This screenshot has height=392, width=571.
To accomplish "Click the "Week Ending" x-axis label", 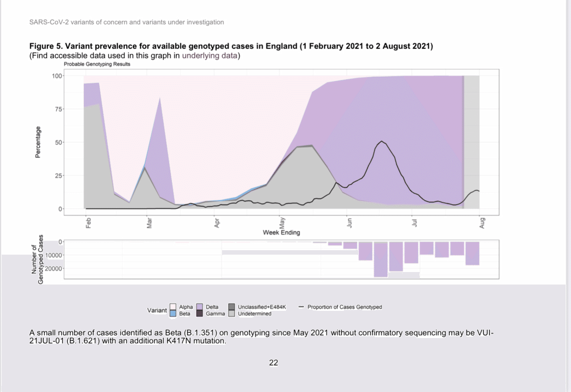I will pos(281,232).
